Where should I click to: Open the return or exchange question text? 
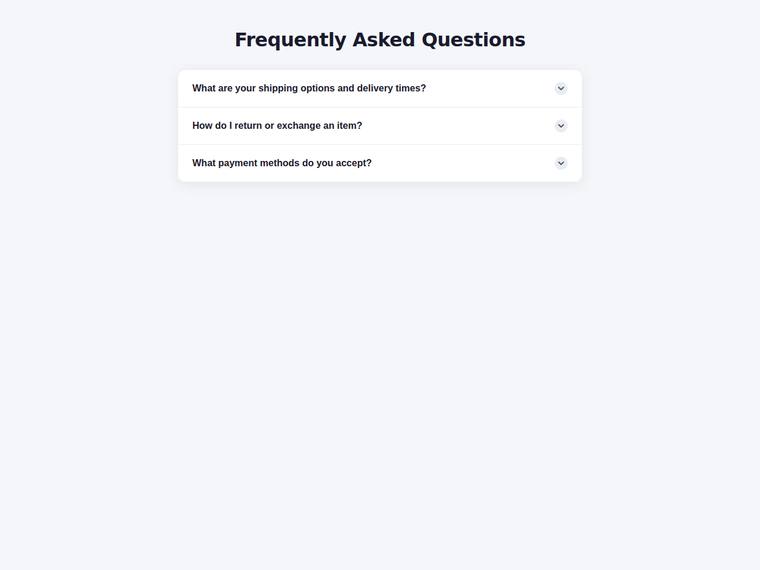(277, 126)
